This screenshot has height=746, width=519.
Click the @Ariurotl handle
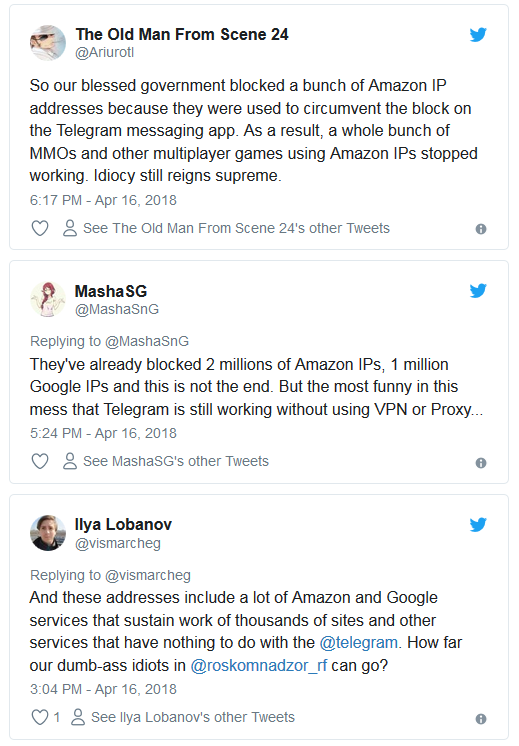(105, 52)
